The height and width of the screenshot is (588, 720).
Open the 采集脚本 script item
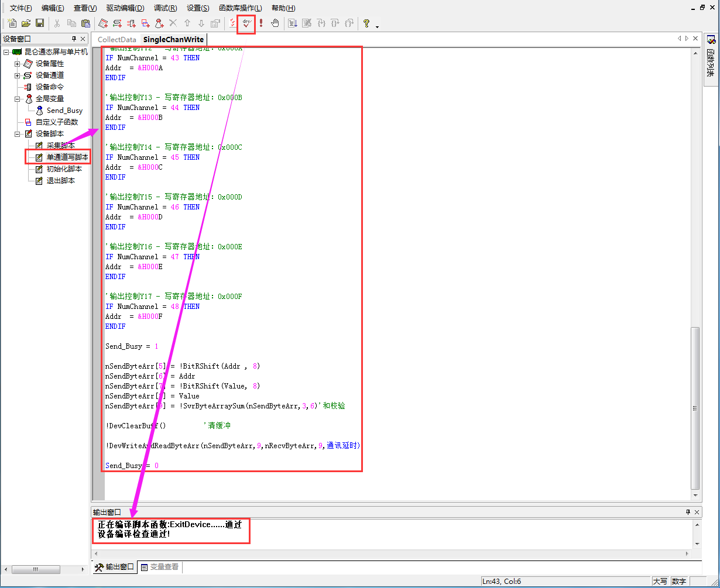point(61,145)
